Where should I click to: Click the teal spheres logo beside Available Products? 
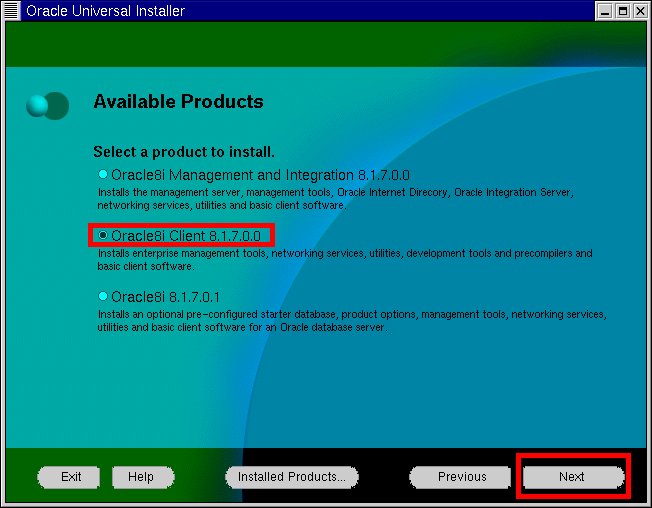tap(48, 105)
